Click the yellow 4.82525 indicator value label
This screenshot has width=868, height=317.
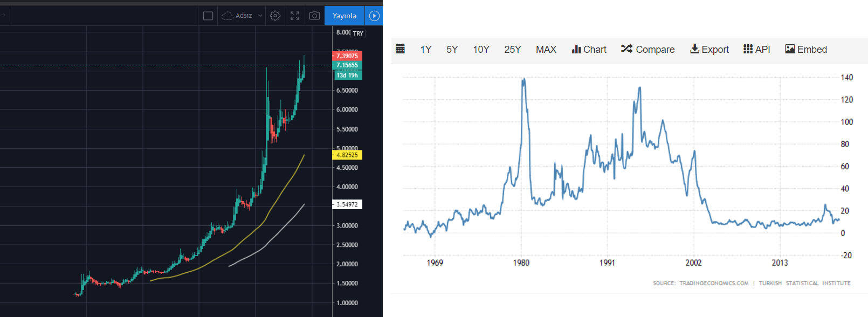347,155
